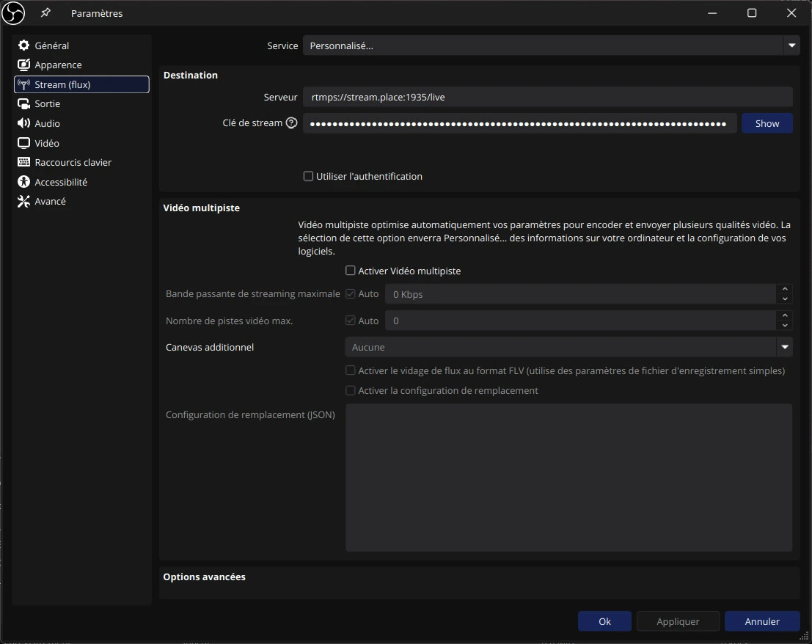This screenshot has width=812, height=644.
Task: Select the Stream (flux) tab
Action: coord(81,84)
